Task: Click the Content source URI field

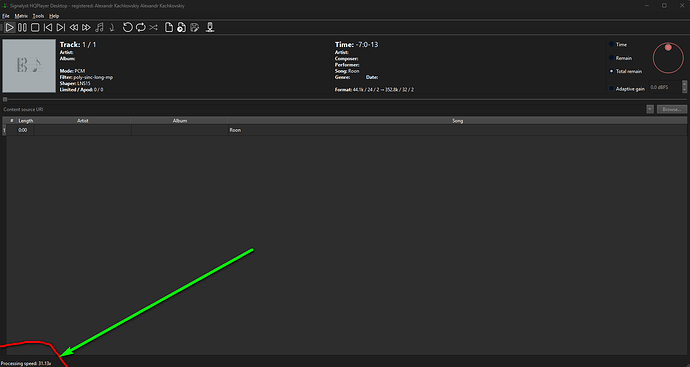Action: point(323,109)
